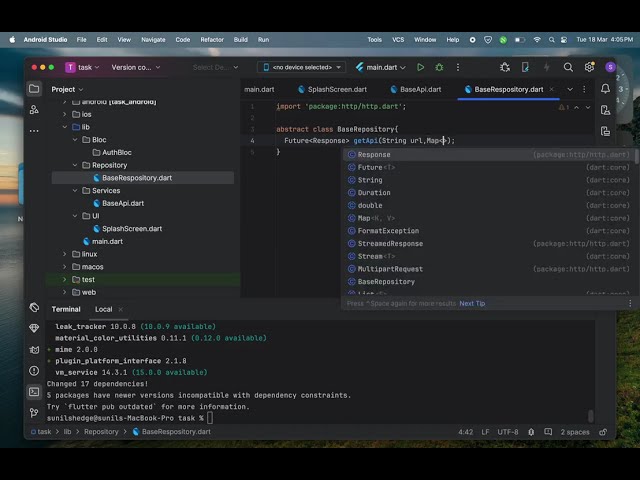This screenshot has width=640, height=480.
Task: Open the gem-shaped tool window icon
Action: (34, 328)
